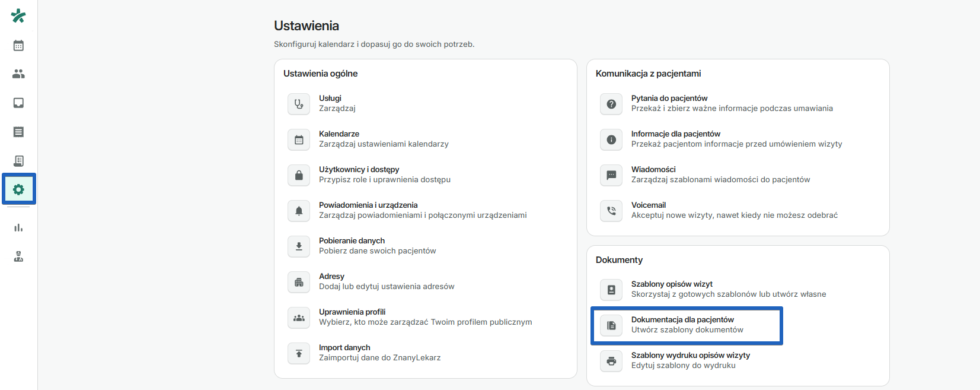Open the receipt/building sidebar icon
The width and height of the screenshot is (980, 390).
click(x=18, y=161)
